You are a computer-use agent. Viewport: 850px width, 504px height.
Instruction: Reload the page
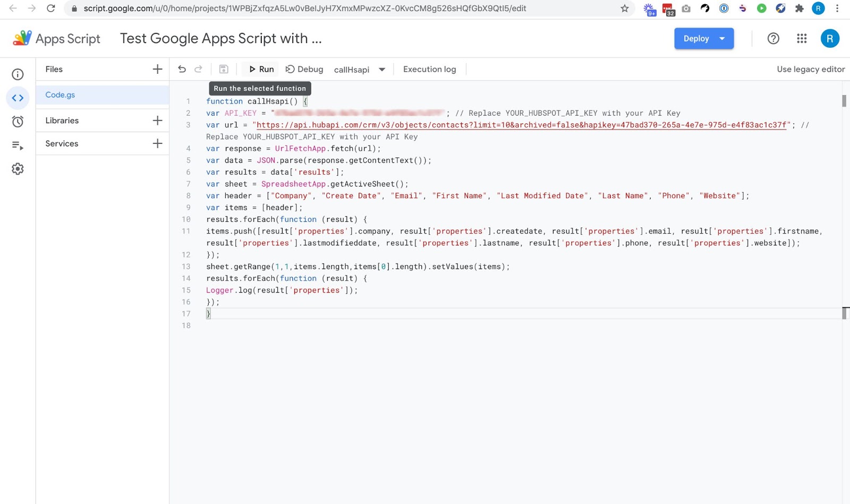[x=51, y=8]
